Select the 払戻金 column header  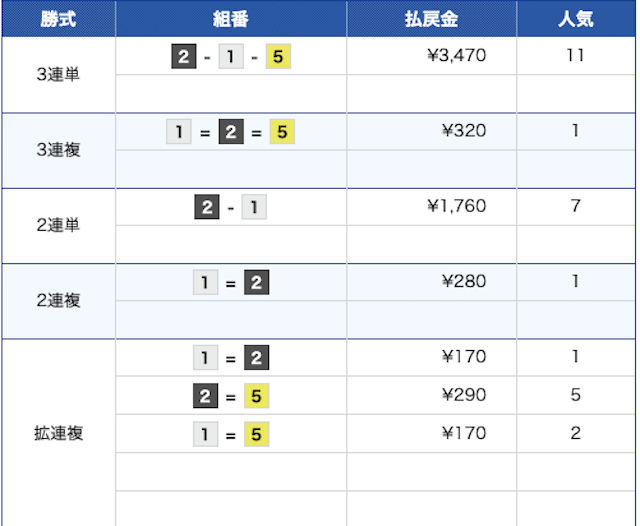coord(431,19)
